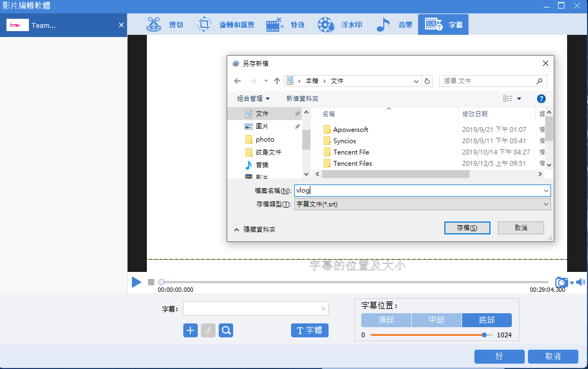Add a subtitle with the plus button
The image size is (588, 369).
(190, 330)
